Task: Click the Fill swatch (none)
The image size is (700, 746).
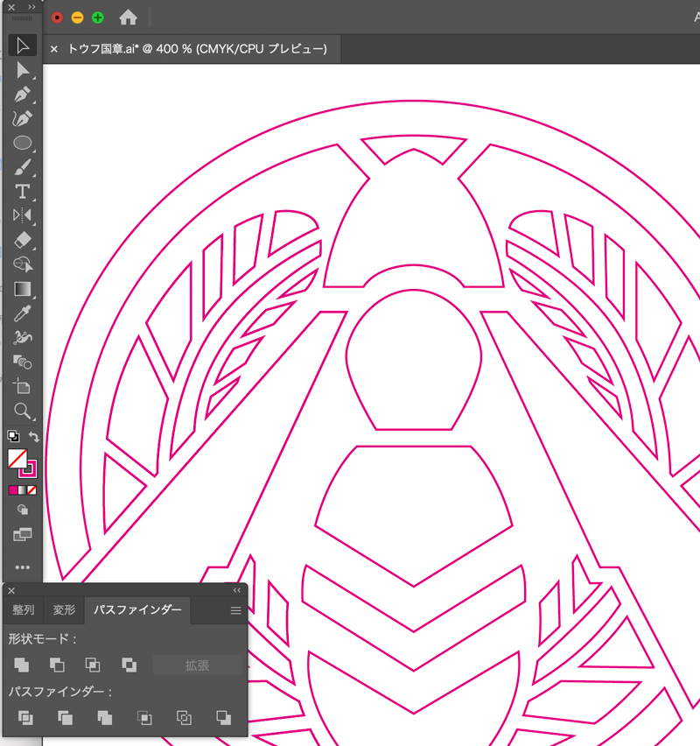Action: (x=17, y=459)
